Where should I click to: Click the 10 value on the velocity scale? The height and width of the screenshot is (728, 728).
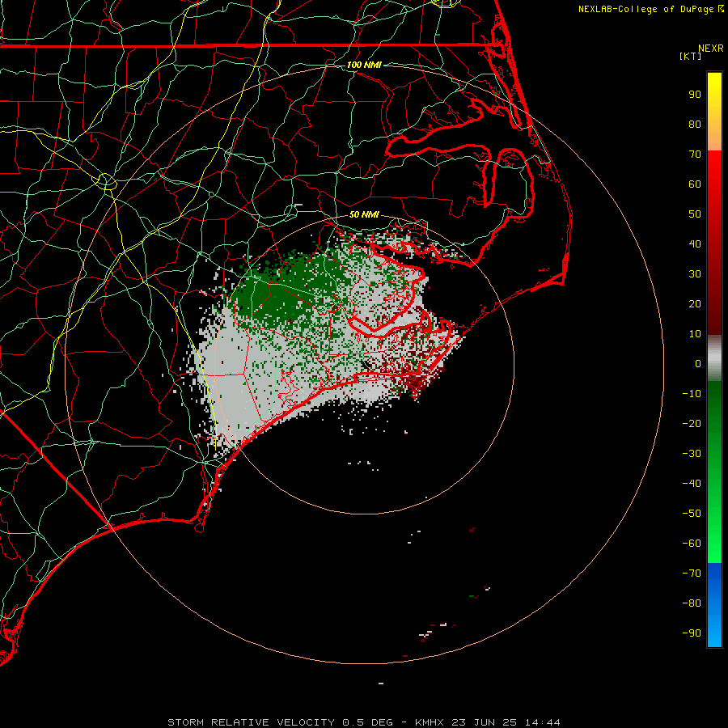[695, 334]
